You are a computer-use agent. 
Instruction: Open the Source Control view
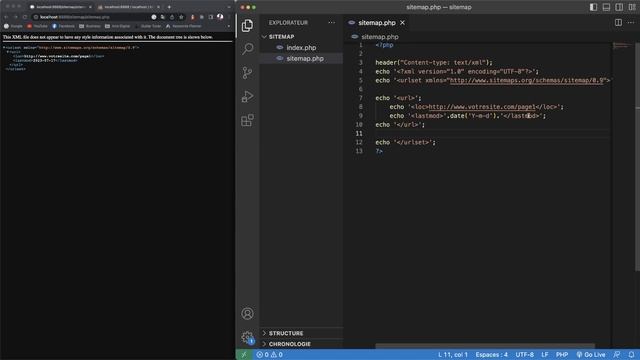[247, 73]
